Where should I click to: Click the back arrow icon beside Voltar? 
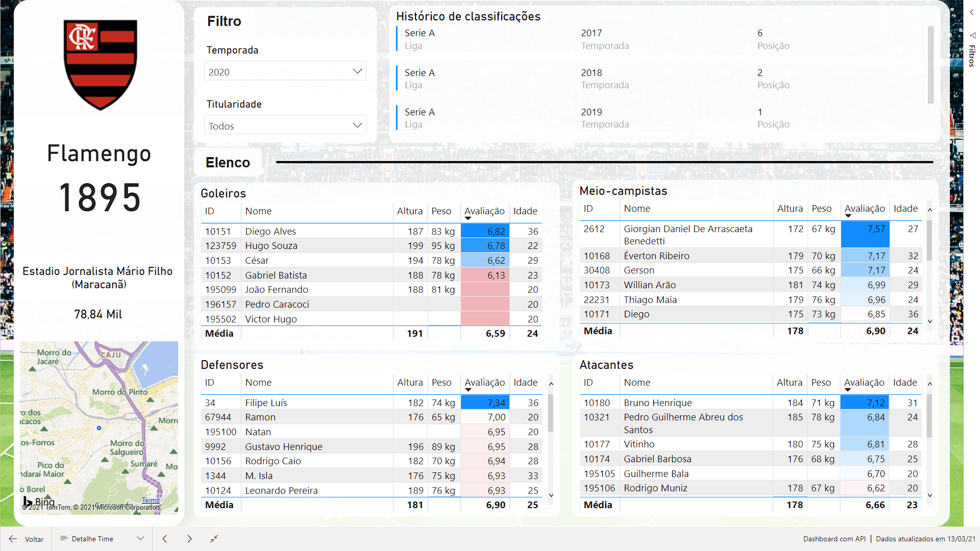[12, 539]
